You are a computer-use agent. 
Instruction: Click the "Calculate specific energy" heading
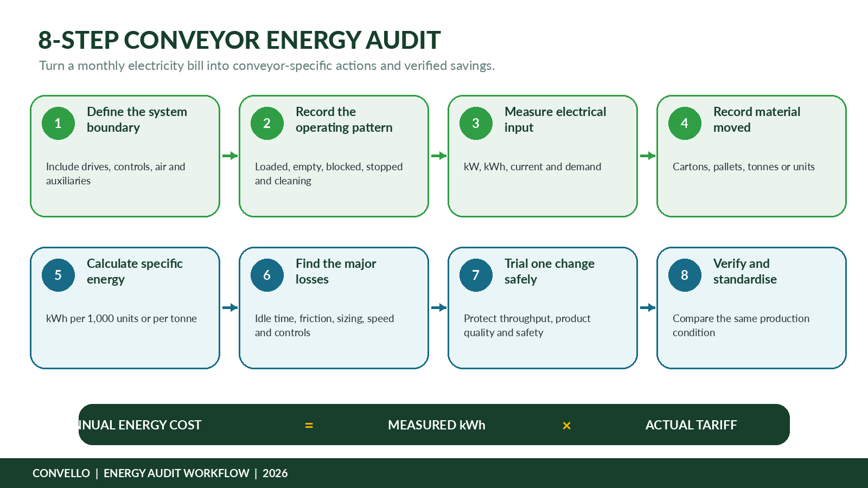point(135,271)
